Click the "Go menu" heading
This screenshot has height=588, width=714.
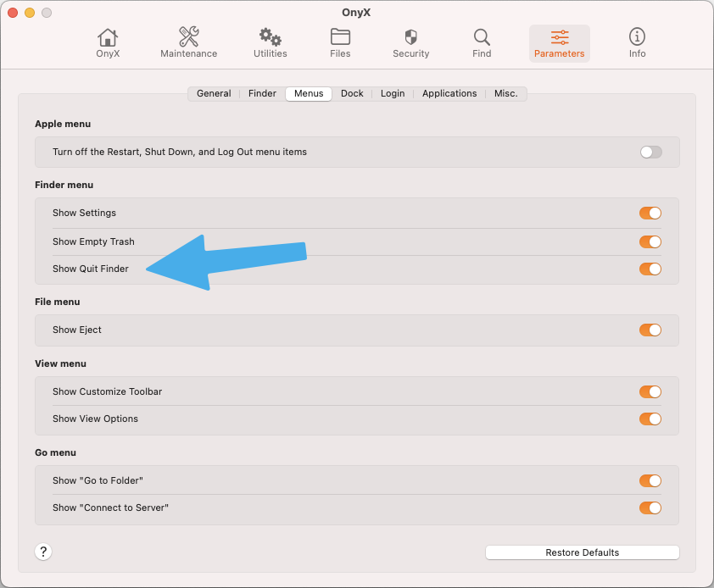[56, 452]
